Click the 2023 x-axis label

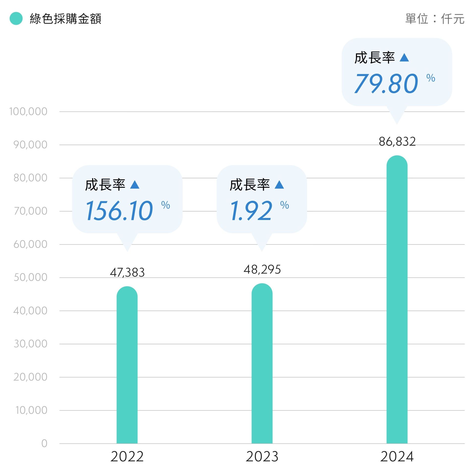click(x=262, y=456)
